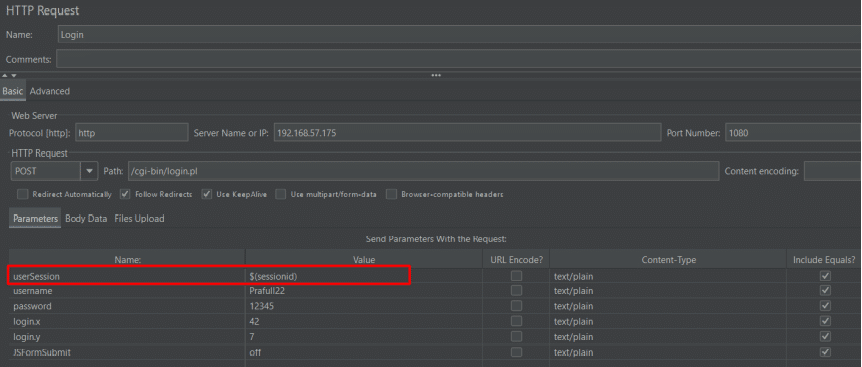Click the Protocol field showing http
This screenshot has height=367, width=862.
131,132
